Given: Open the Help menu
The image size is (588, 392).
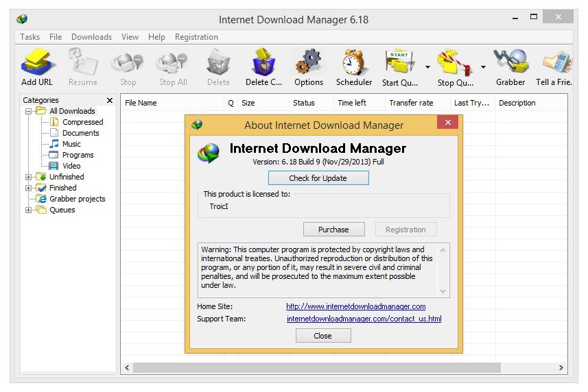Looking at the screenshot, I should (x=156, y=37).
